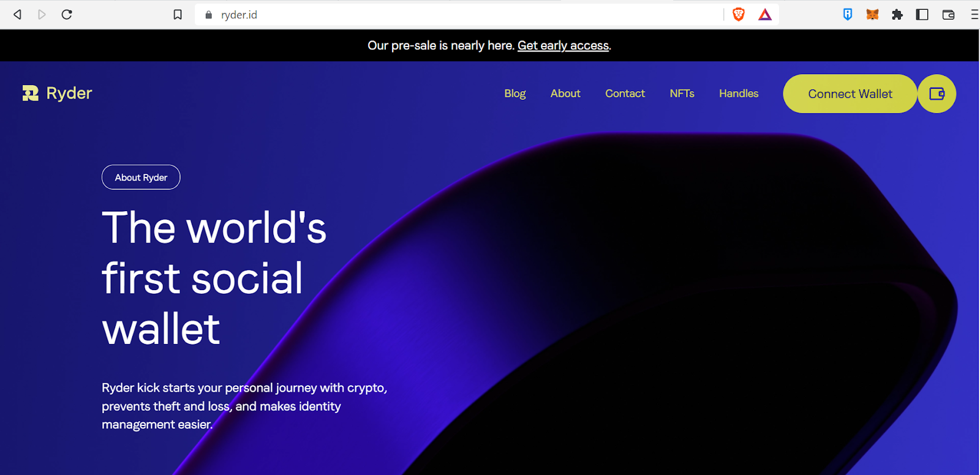Open the Bitwarden shield extension icon

[x=848, y=15]
